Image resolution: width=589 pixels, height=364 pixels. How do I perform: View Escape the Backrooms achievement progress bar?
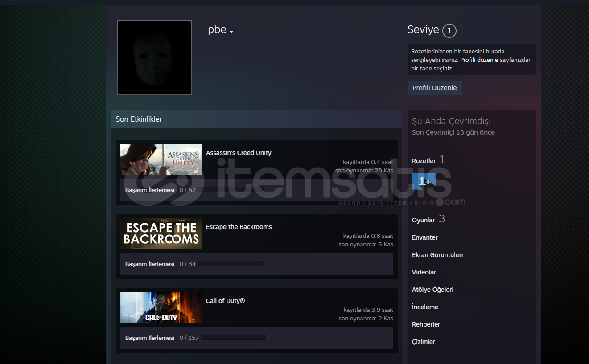click(x=231, y=264)
